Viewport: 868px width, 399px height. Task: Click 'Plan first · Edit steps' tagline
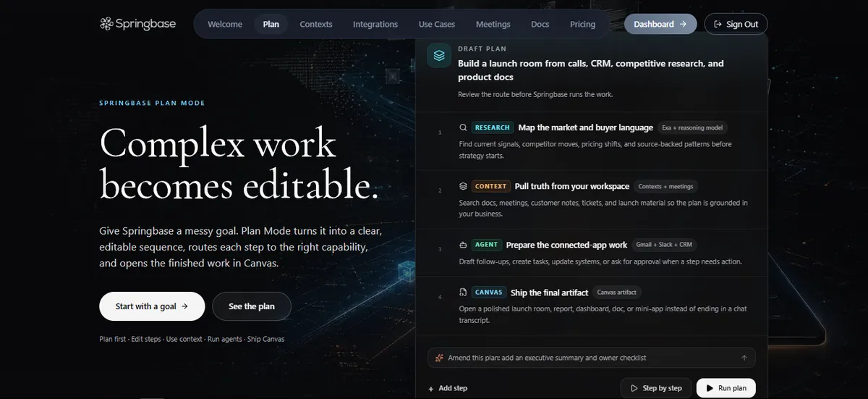[x=192, y=339]
